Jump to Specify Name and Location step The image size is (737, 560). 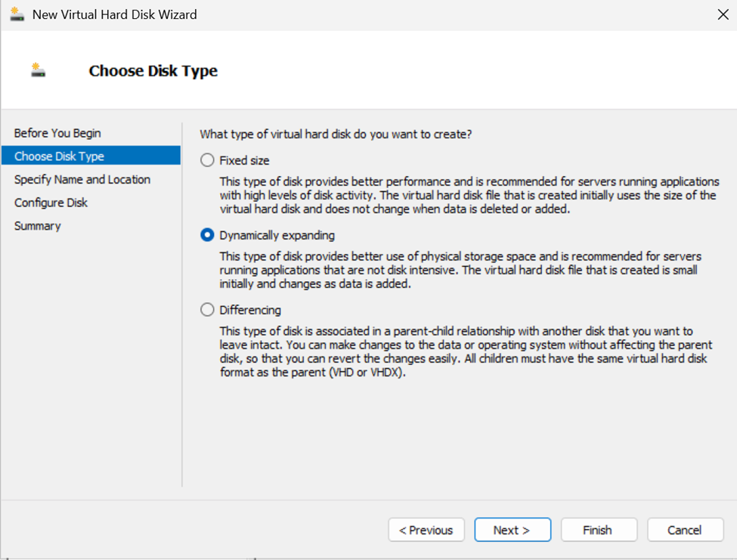coord(82,179)
